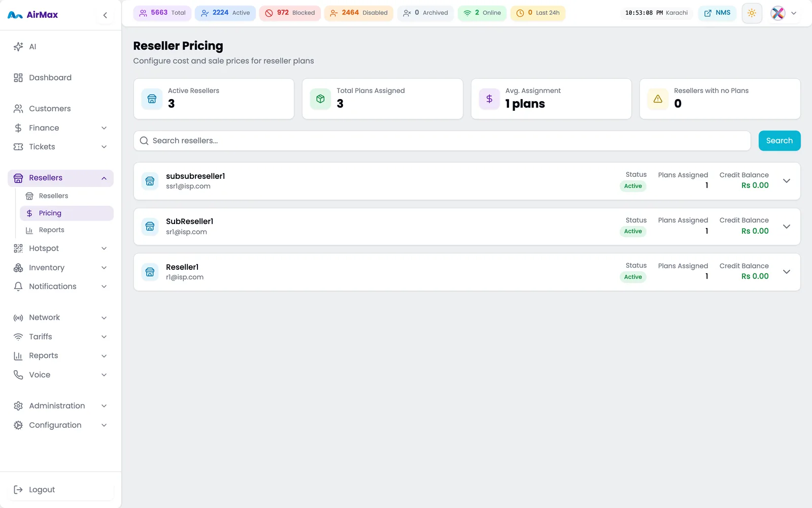Viewport: 812px width, 508px height.
Task: Click the Notifications bell icon
Action: pos(18,287)
